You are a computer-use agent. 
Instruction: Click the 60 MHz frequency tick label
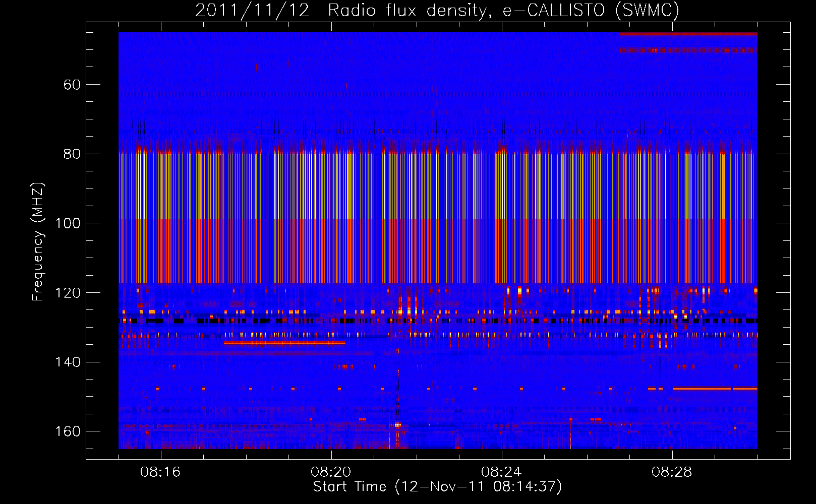click(72, 85)
